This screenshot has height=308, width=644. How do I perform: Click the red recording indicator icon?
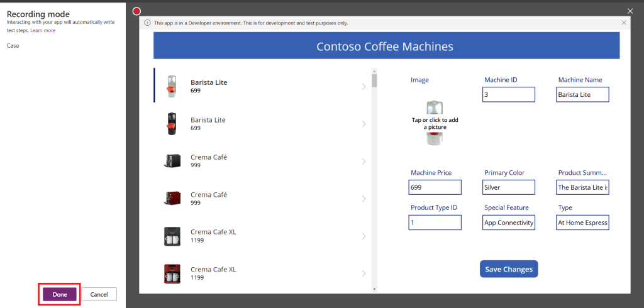(136, 11)
